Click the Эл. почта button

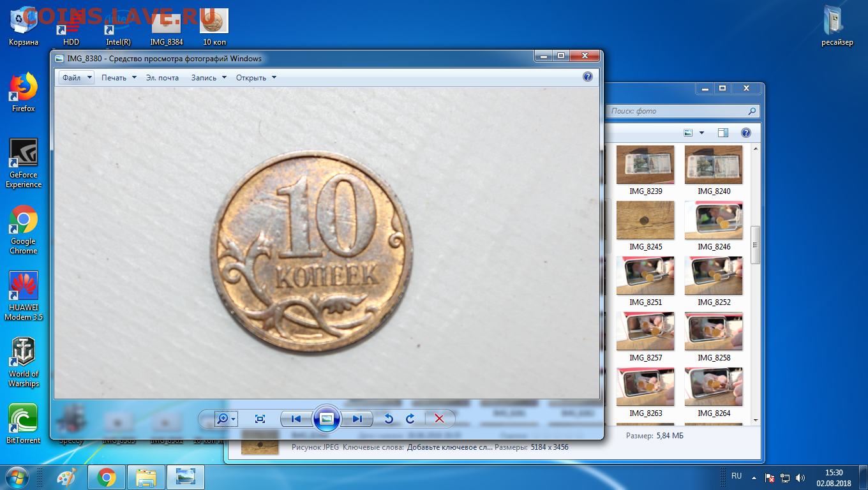click(162, 78)
